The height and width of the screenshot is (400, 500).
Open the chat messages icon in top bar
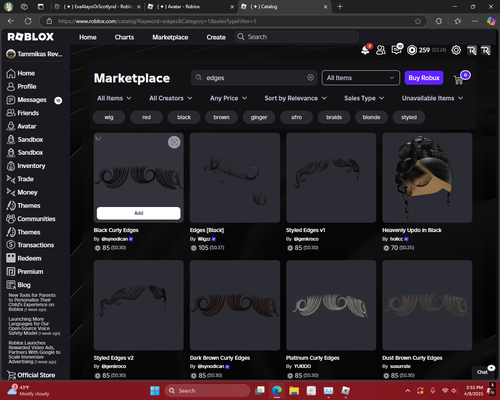coord(396,50)
